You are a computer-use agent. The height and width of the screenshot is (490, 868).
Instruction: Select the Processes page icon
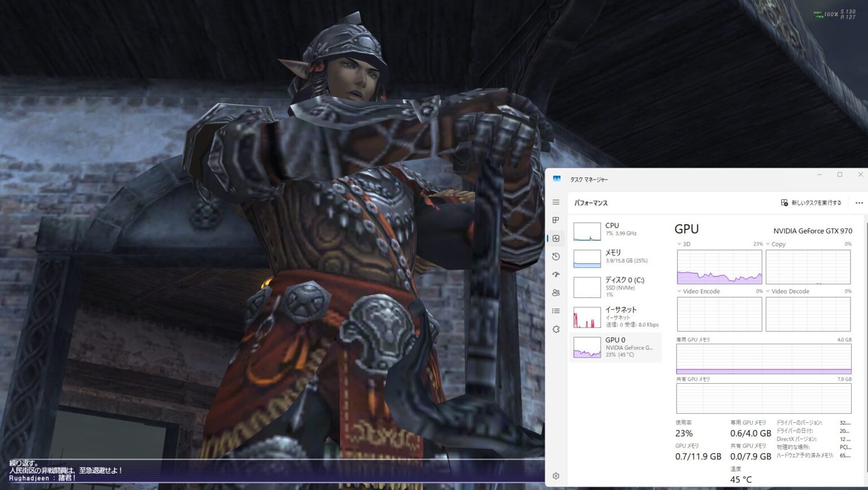(555, 220)
